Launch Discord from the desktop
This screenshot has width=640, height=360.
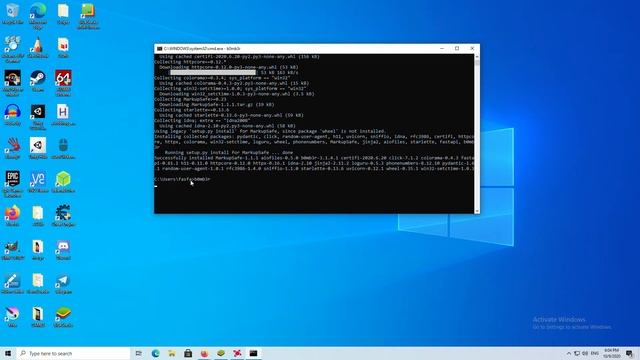coord(63,249)
